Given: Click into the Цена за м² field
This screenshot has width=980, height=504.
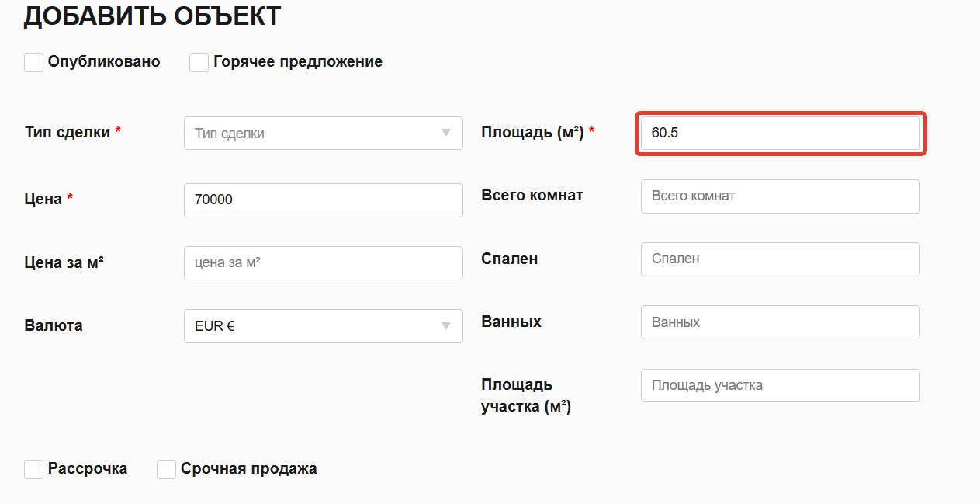Looking at the screenshot, I should click(324, 263).
